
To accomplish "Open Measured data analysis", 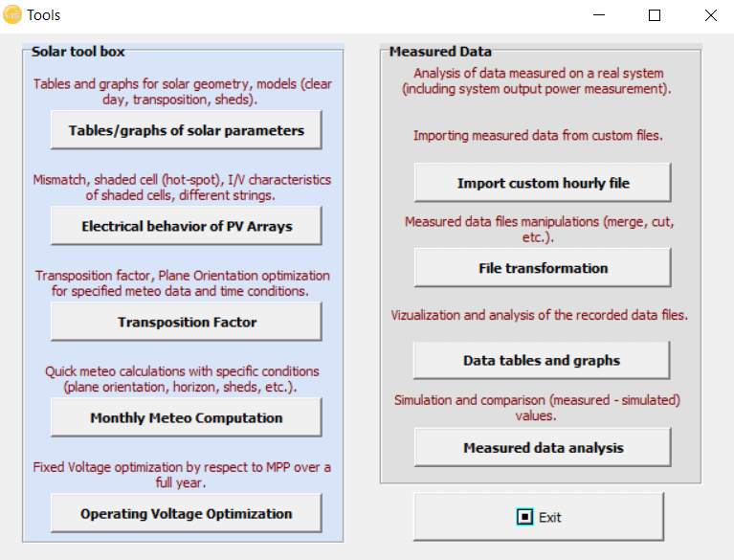I will pyautogui.click(x=543, y=448).
